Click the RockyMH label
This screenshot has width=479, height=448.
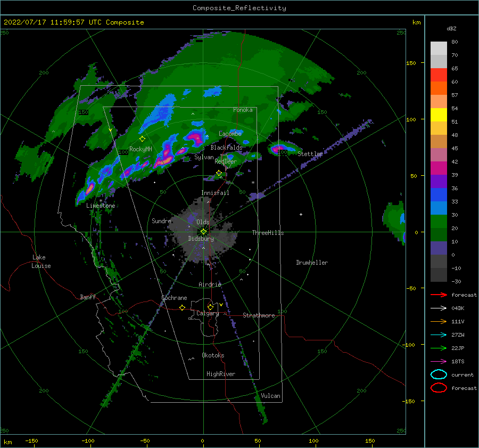pos(141,149)
